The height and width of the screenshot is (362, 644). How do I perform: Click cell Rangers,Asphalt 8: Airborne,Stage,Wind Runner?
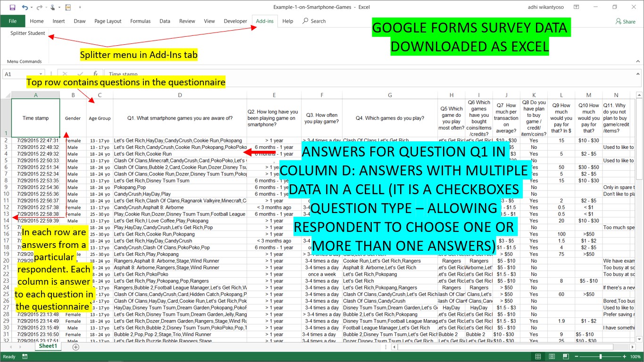(x=180, y=261)
